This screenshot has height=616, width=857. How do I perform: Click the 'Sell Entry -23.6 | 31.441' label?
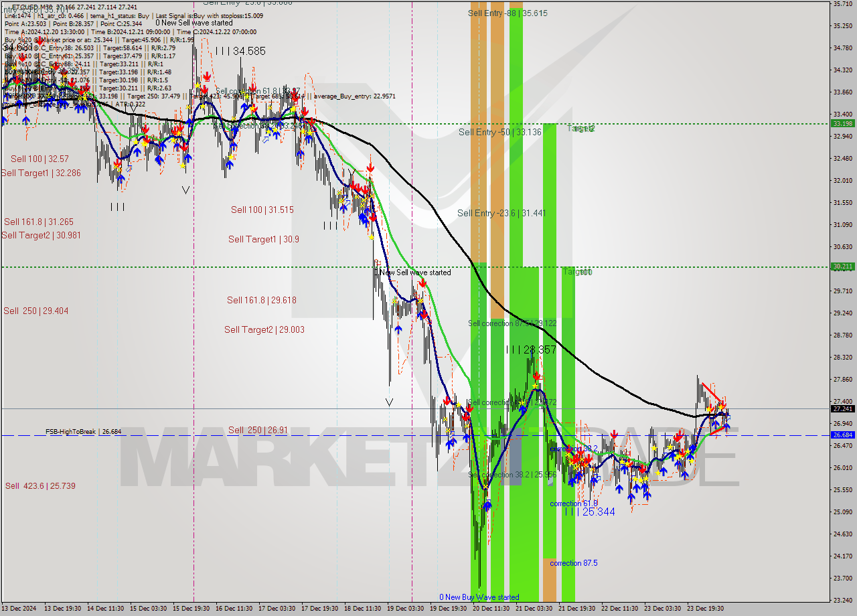(501, 213)
